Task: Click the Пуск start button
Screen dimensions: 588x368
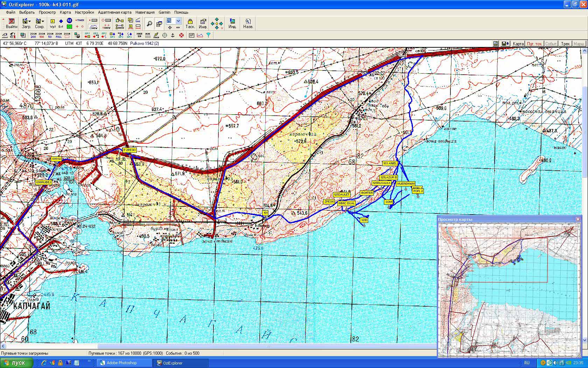Action: [16, 363]
